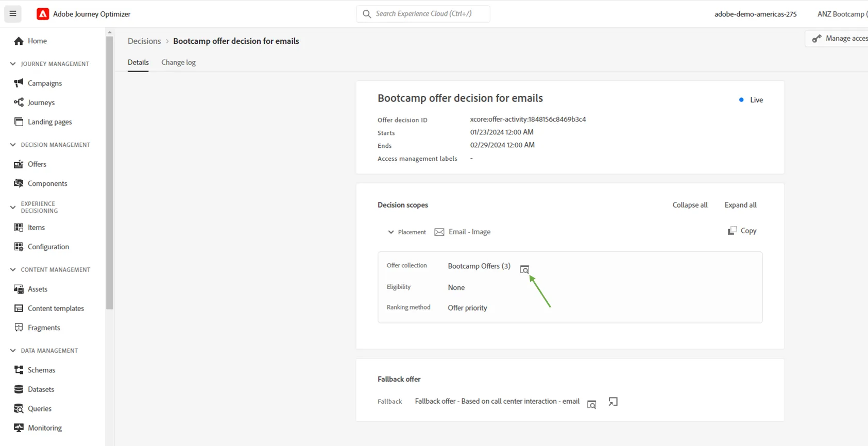Open Queries in sidebar
Viewport: 868px width, 446px height.
coord(40,408)
